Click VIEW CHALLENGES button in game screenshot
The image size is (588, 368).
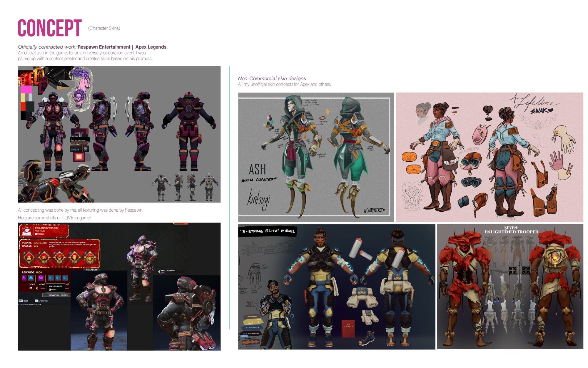[x=56, y=295]
